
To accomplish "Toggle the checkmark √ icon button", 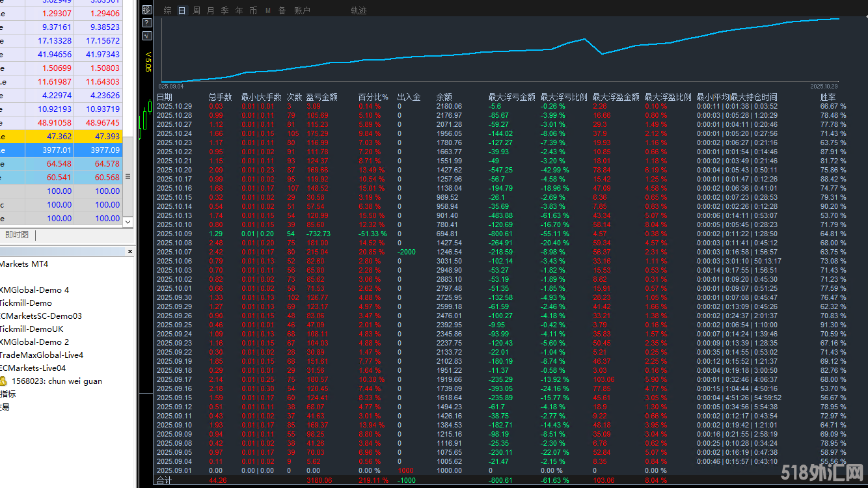I will (x=146, y=36).
